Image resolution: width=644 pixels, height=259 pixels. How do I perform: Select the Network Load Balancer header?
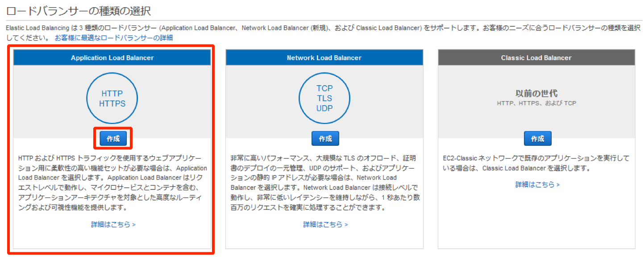324,58
